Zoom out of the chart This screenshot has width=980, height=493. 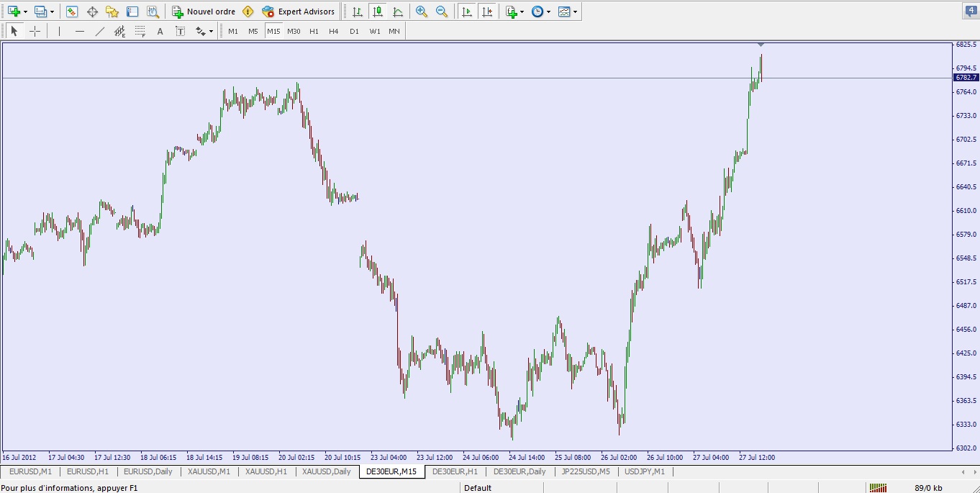coord(442,12)
